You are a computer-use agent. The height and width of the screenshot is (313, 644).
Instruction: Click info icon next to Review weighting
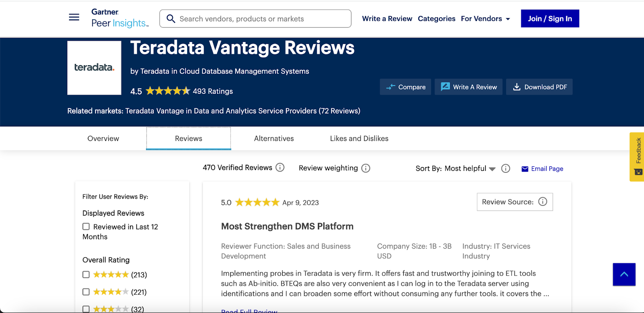365,168
